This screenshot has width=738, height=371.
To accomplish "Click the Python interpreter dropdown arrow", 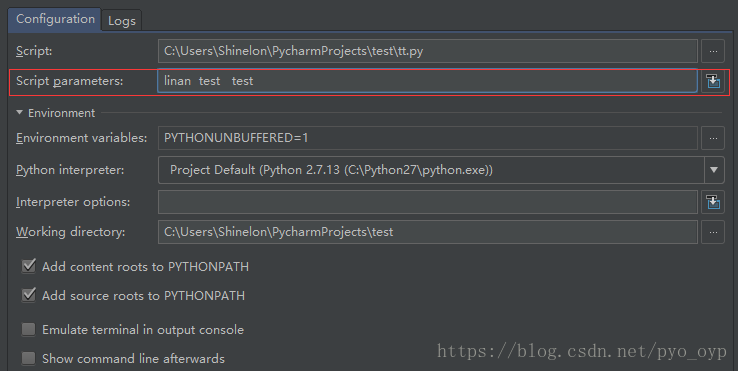I will click(x=714, y=170).
